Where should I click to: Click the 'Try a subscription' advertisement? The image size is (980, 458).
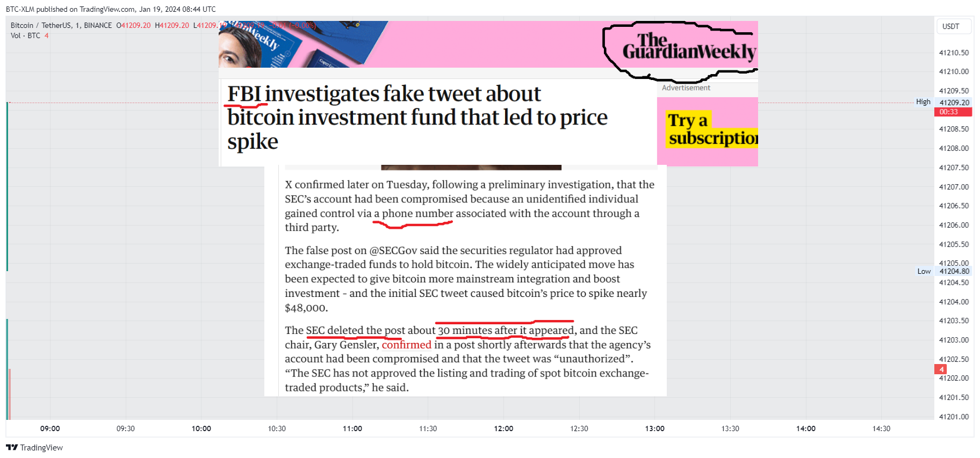(x=708, y=132)
